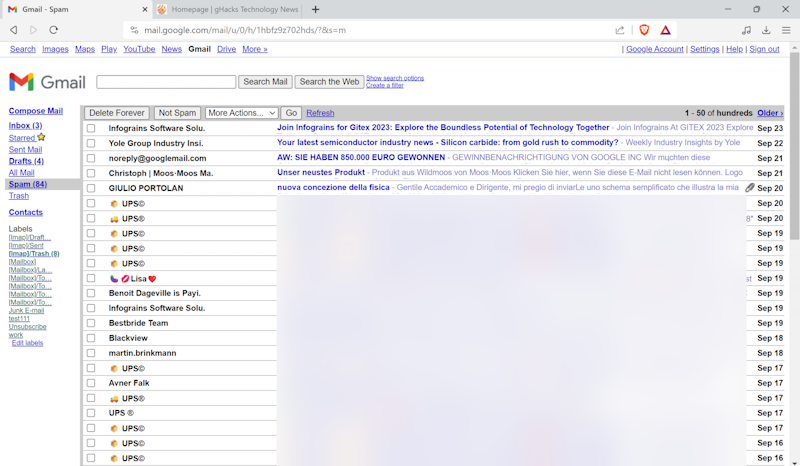Viewport: 800px width, 466px height.
Task: Reload the page with refresh icon
Action: pyautogui.click(x=54, y=30)
